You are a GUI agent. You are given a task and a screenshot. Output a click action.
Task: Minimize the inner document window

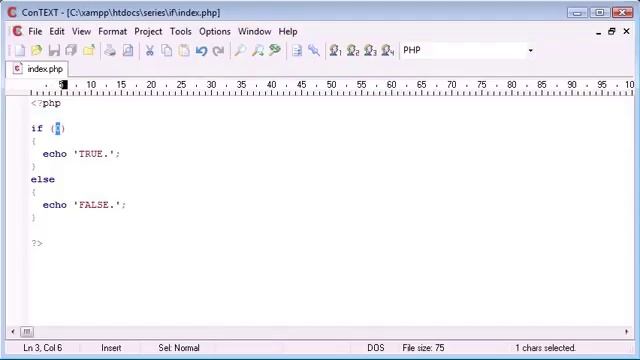tap(598, 32)
